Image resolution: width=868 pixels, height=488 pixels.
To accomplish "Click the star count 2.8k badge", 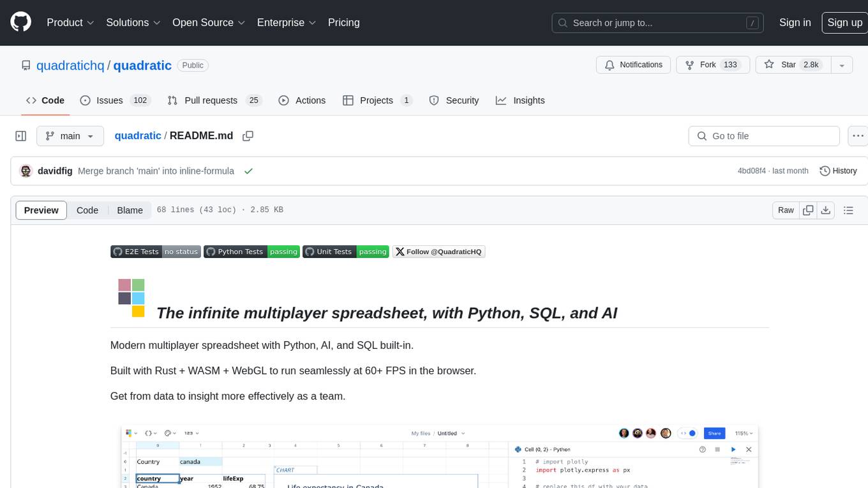I will [x=811, y=65].
